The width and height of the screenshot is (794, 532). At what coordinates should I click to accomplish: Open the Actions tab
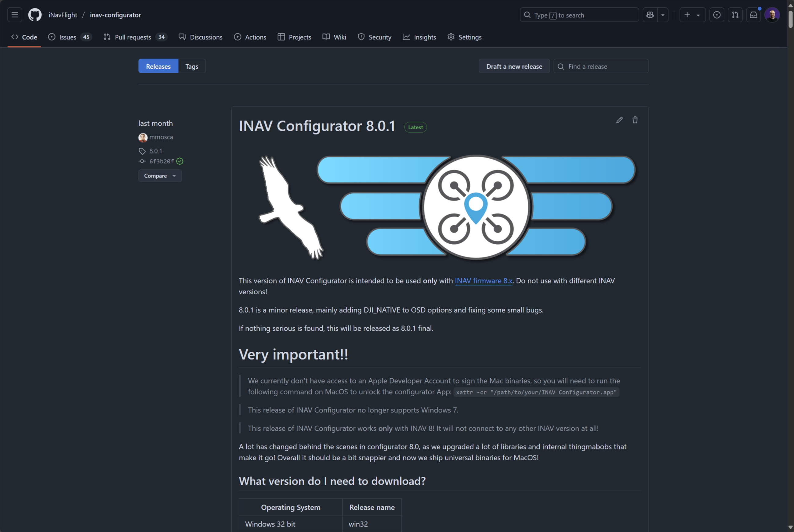click(250, 37)
